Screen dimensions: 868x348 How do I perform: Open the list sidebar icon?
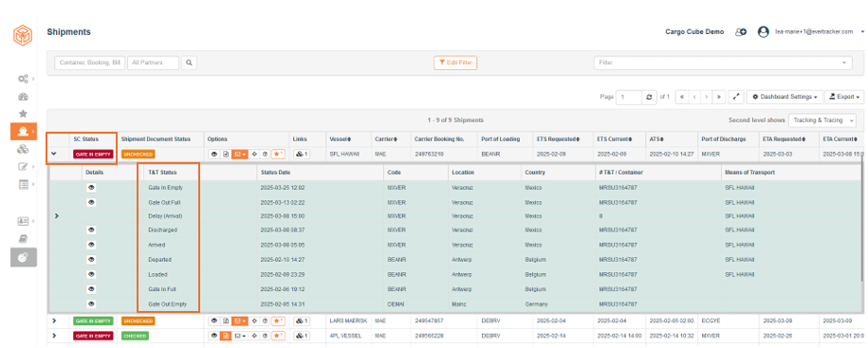click(x=23, y=185)
